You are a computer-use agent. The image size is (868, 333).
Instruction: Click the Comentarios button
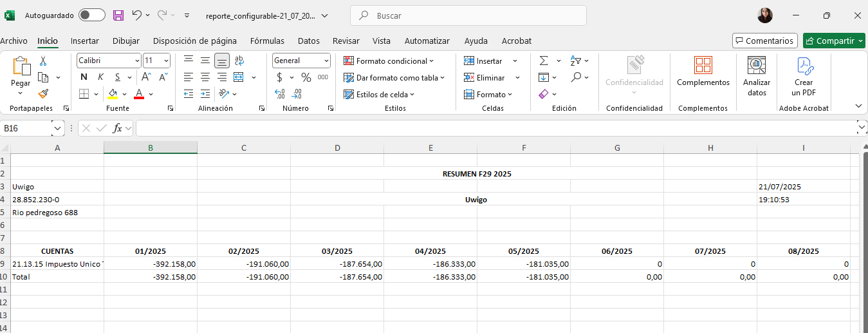765,41
